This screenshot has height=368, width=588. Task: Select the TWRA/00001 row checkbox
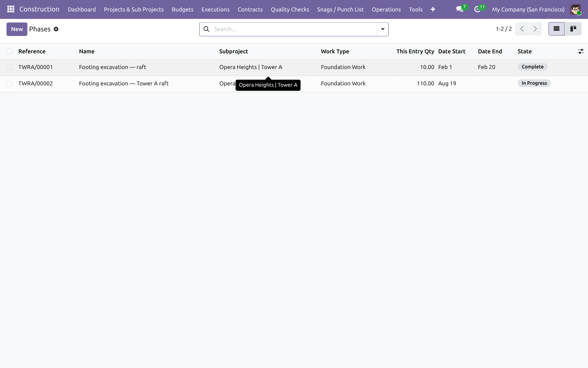(x=9, y=67)
